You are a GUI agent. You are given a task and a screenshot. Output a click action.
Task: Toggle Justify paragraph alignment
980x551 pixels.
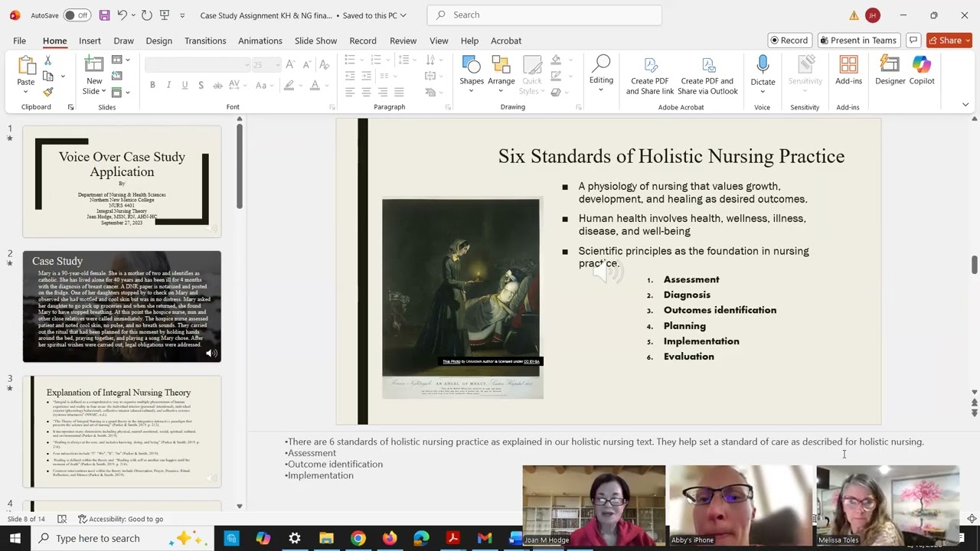tap(399, 92)
